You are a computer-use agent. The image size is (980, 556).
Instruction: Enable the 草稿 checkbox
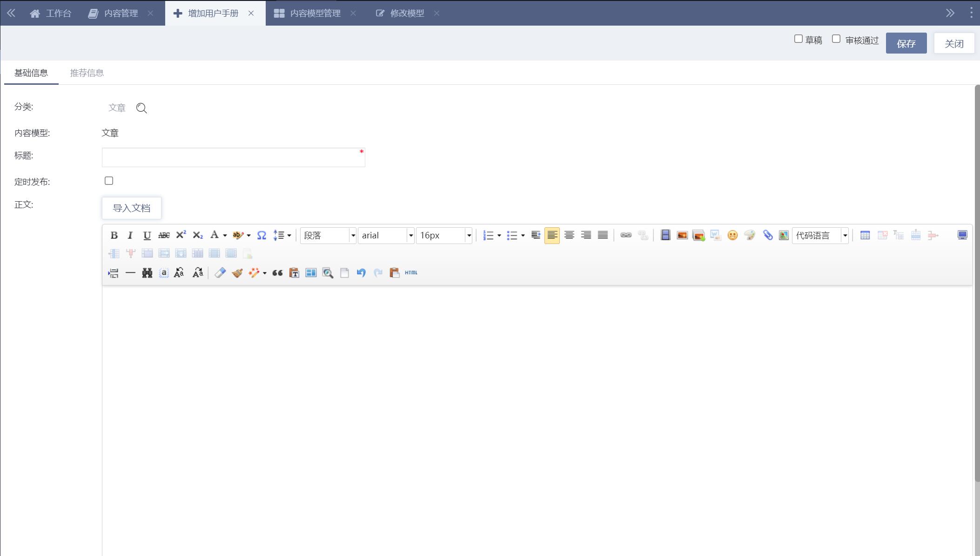coord(799,39)
